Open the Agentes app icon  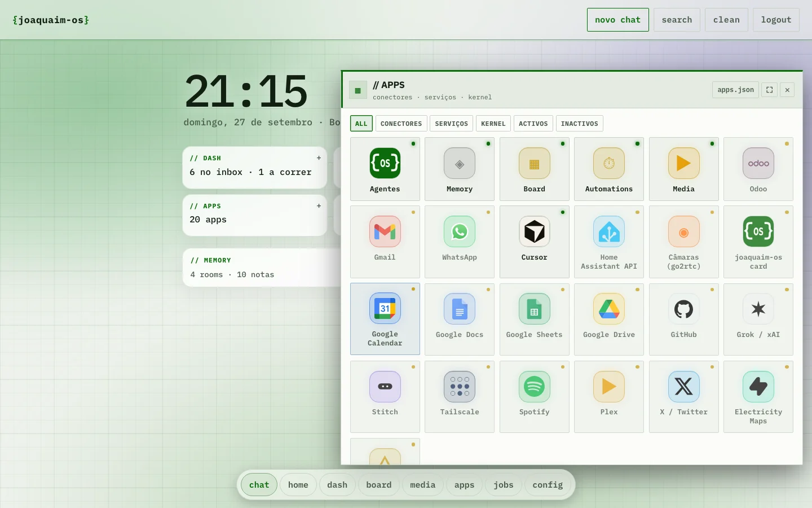pyautogui.click(x=385, y=163)
